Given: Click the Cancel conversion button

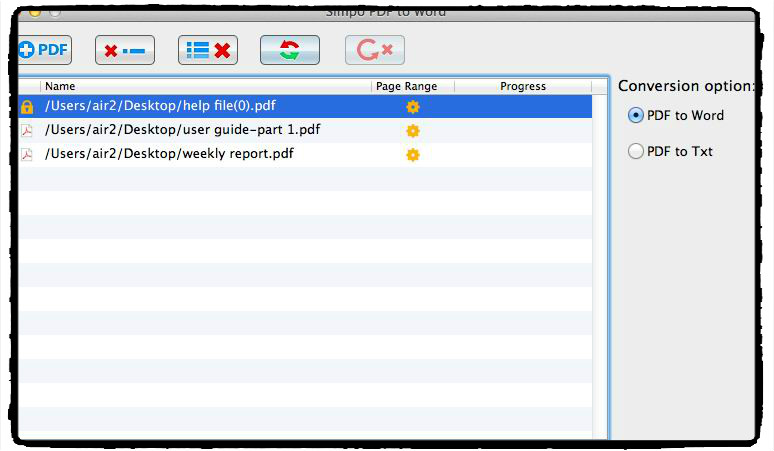Looking at the screenshot, I should coord(375,50).
